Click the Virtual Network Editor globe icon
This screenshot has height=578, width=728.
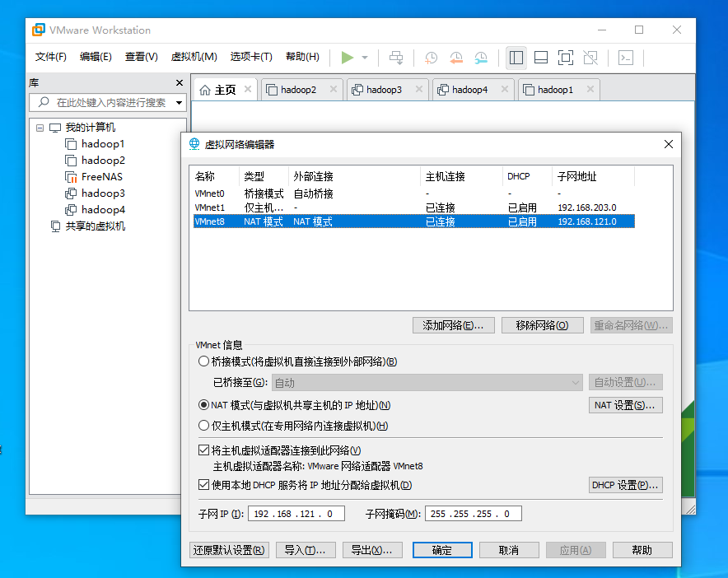(194, 144)
